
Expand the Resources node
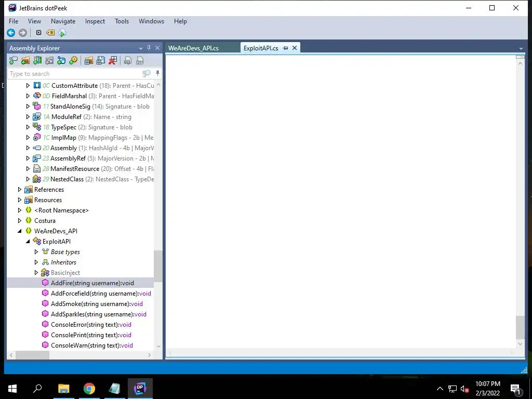(20, 200)
